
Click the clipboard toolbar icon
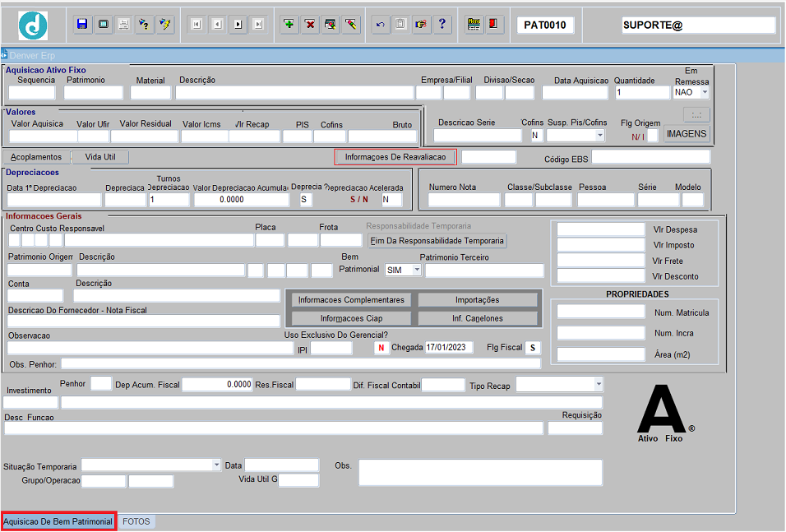point(401,24)
